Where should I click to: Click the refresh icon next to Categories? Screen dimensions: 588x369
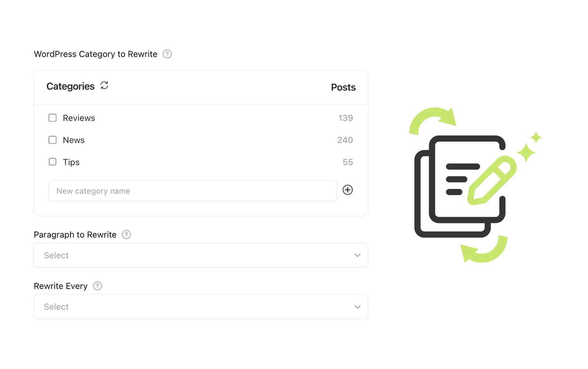coord(104,86)
